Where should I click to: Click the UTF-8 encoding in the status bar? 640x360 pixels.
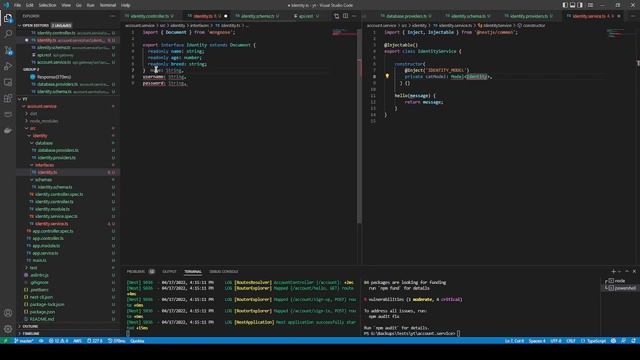click(x=556, y=341)
